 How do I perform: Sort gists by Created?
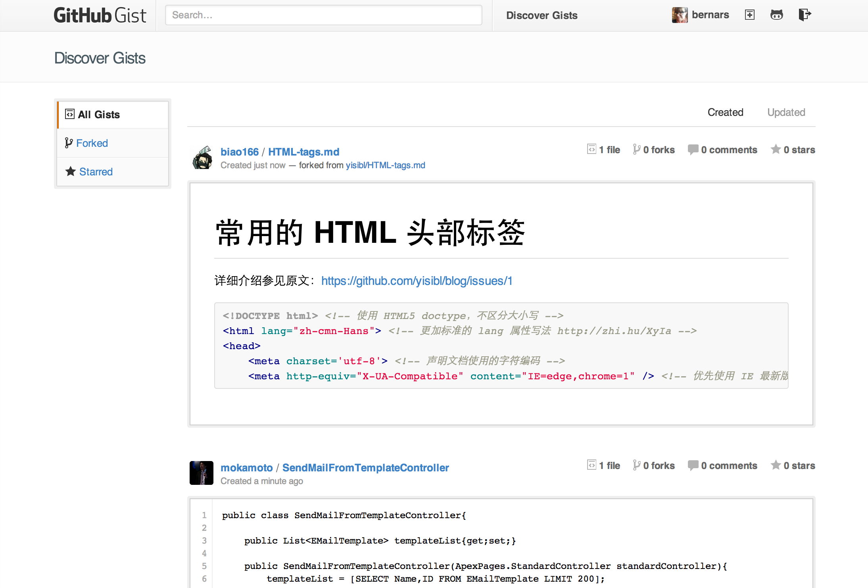pyautogui.click(x=725, y=112)
